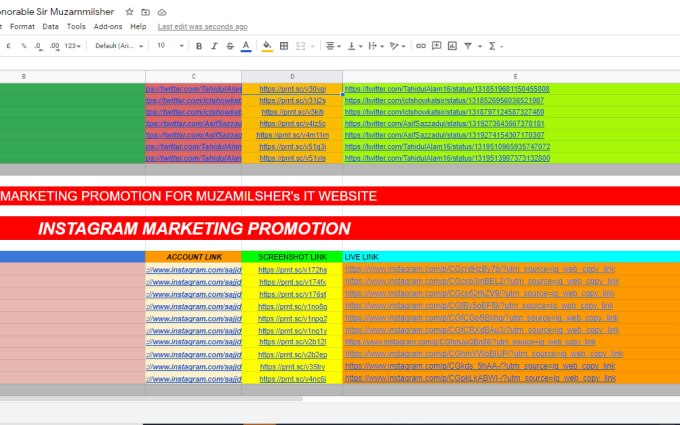
Task: Open the borders tool
Action: [x=284, y=46]
